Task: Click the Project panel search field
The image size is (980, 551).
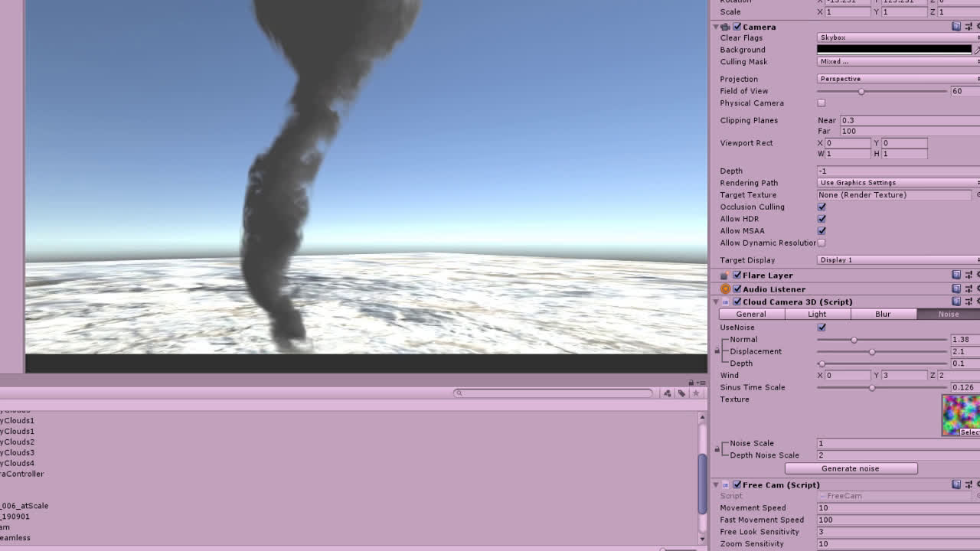Action: [x=554, y=393]
